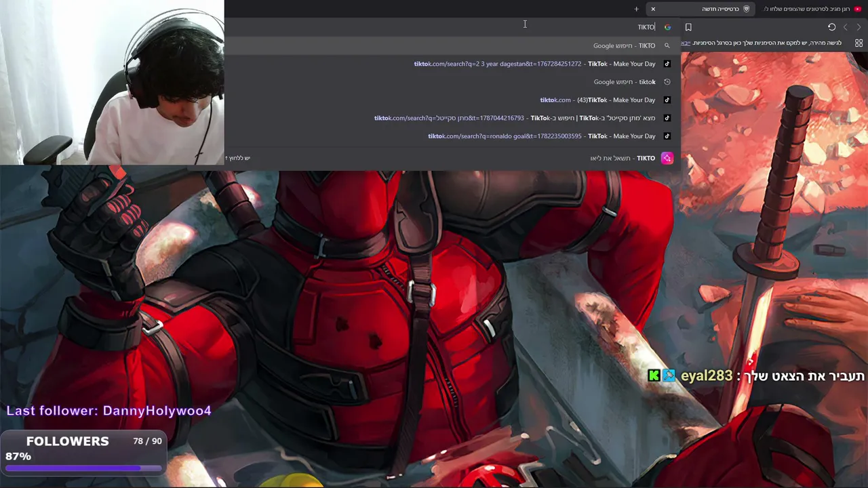Open the apps grid icon in bookmarks bar

(x=859, y=43)
